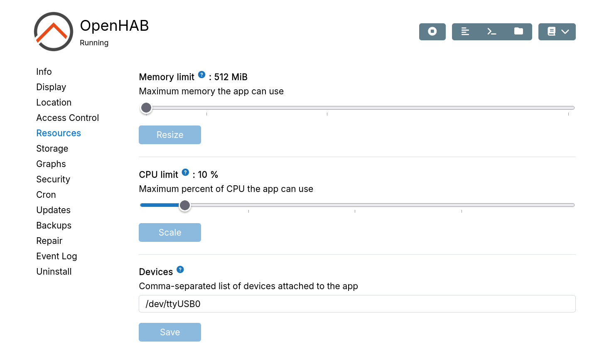This screenshot has height=364, width=614.
Task: Click the CPU limit slider handle
Action: 185,205
